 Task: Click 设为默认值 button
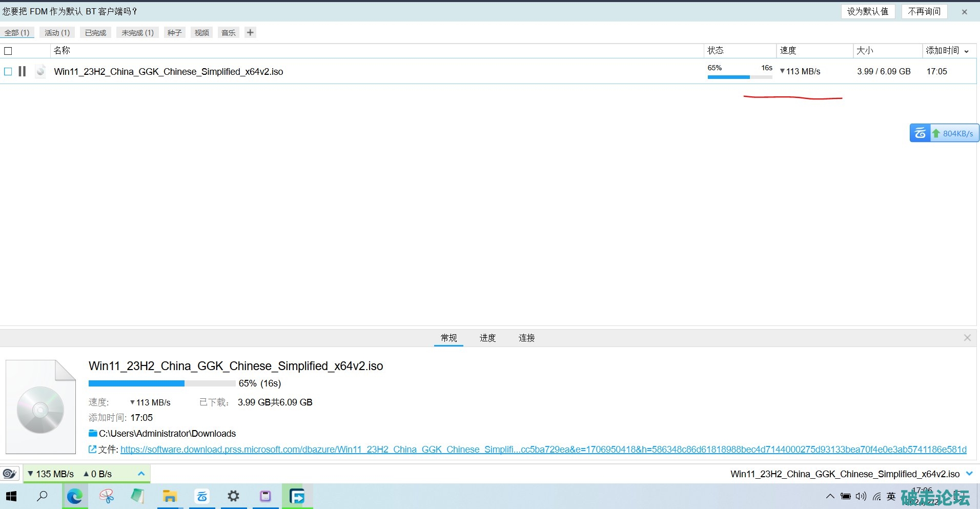tap(867, 11)
